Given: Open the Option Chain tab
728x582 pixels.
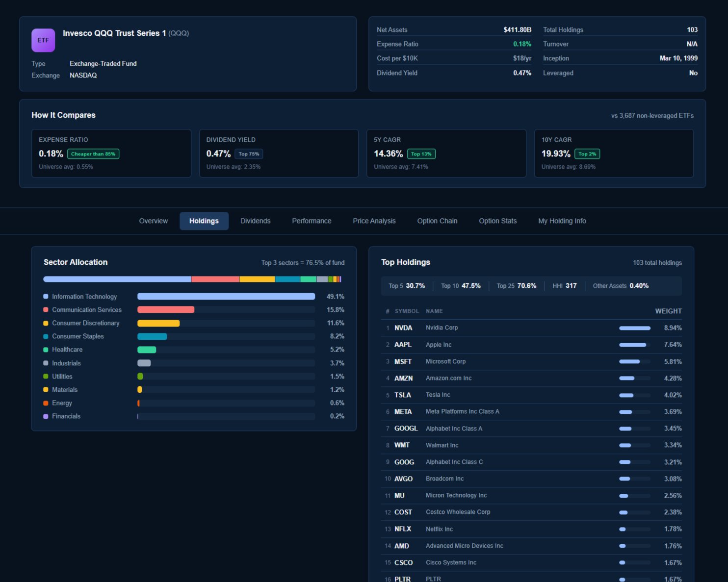Looking at the screenshot, I should (437, 221).
